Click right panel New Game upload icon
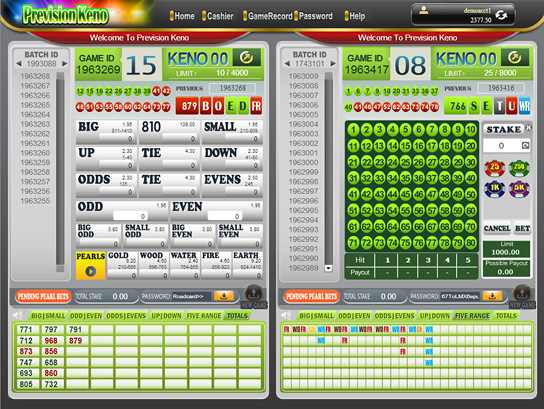 (x=522, y=293)
